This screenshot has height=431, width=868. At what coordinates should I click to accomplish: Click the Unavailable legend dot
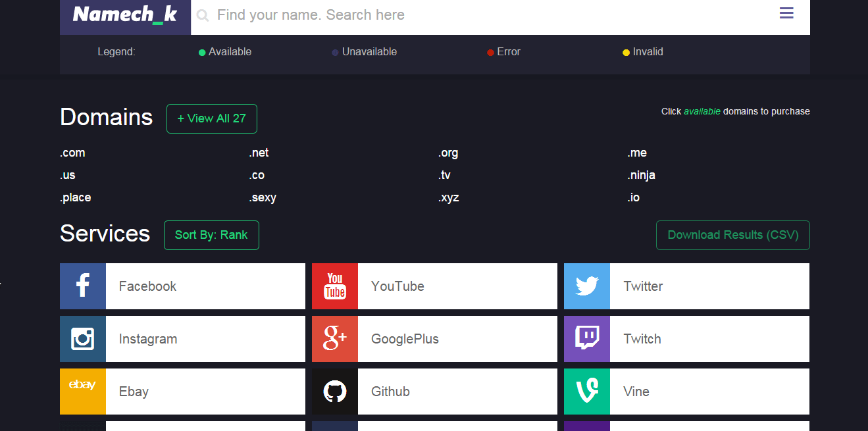tap(336, 53)
